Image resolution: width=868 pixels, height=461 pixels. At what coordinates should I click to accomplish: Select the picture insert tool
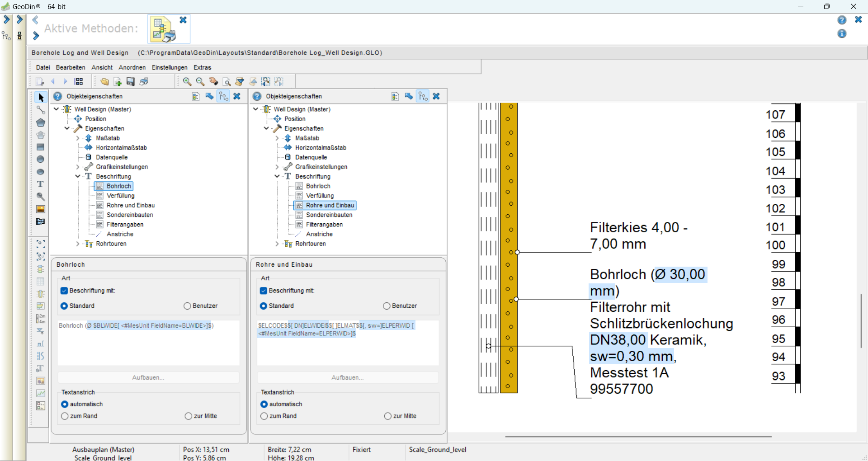(x=41, y=209)
